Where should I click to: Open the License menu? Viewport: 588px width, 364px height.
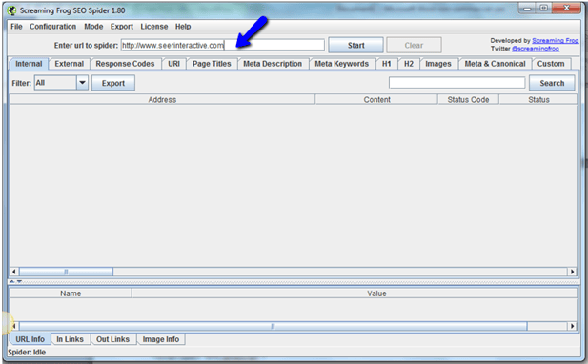coord(154,27)
